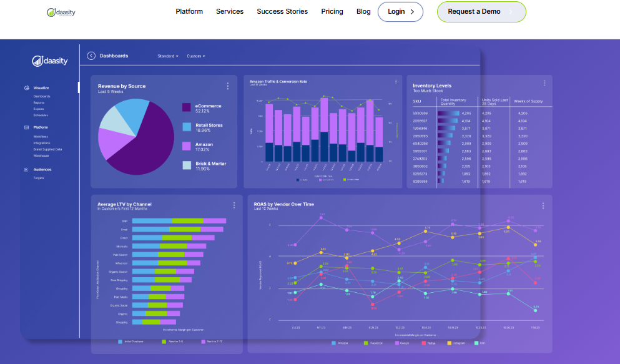Image resolution: width=620 pixels, height=364 pixels.
Task: Click the Instagram legend item in the ROAS chart
Action: pyautogui.click(x=456, y=343)
